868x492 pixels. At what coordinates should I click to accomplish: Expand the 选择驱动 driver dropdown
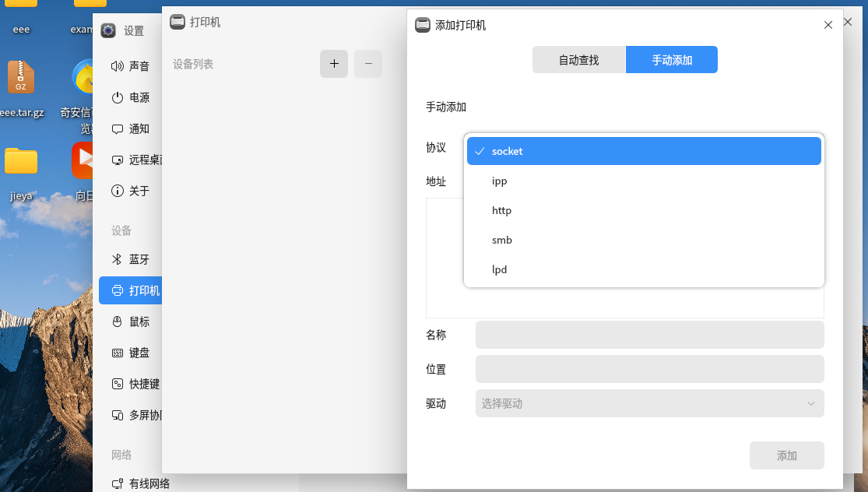[x=649, y=403]
